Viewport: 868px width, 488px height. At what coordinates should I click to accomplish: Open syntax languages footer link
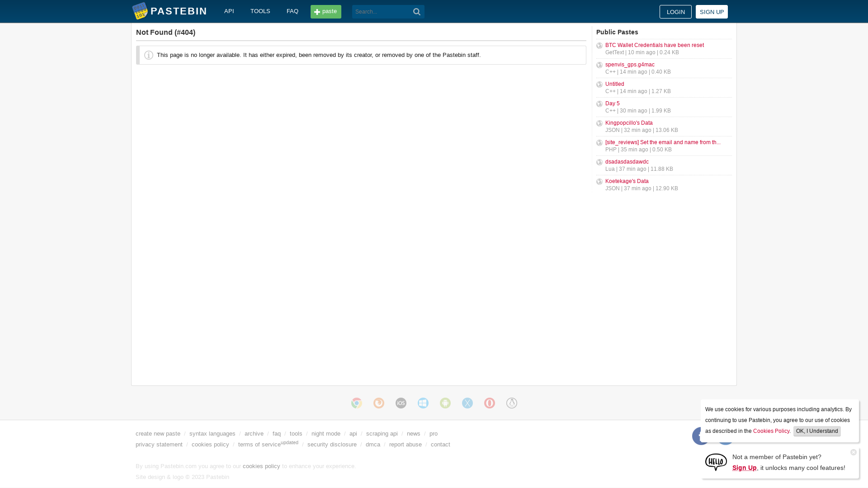[212, 434]
